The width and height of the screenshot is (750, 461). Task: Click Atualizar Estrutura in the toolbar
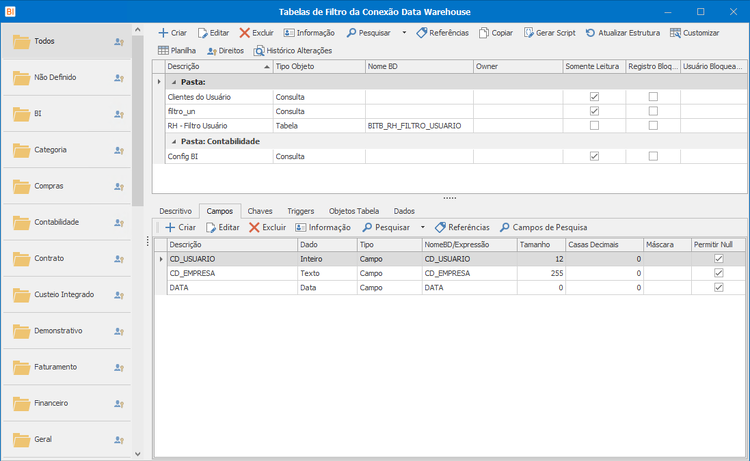[x=623, y=33]
